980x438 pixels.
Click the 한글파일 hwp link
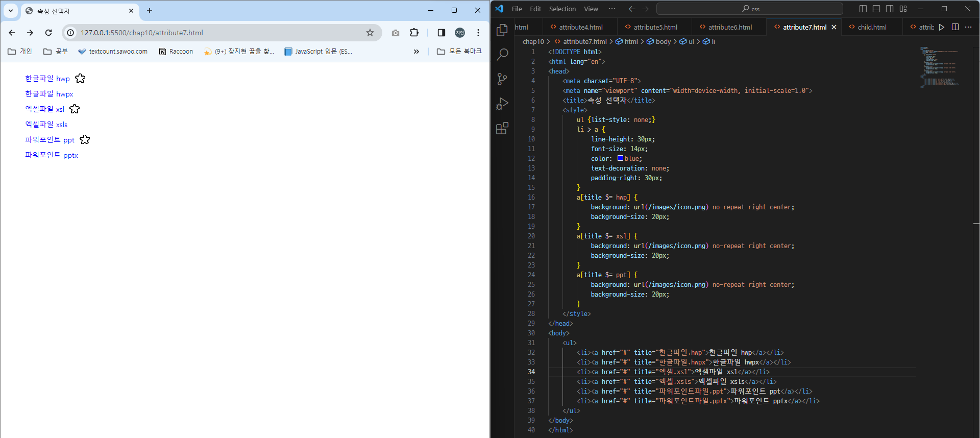(x=47, y=79)
